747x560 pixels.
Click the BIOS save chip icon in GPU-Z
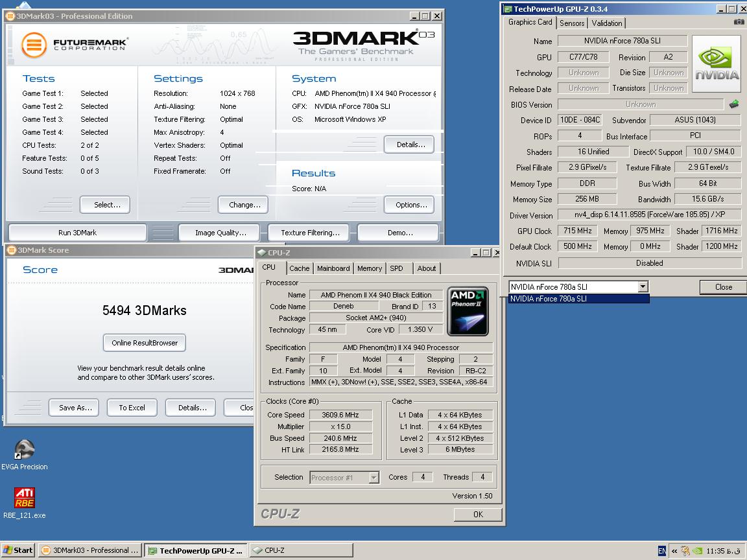(x=734, y=104)
